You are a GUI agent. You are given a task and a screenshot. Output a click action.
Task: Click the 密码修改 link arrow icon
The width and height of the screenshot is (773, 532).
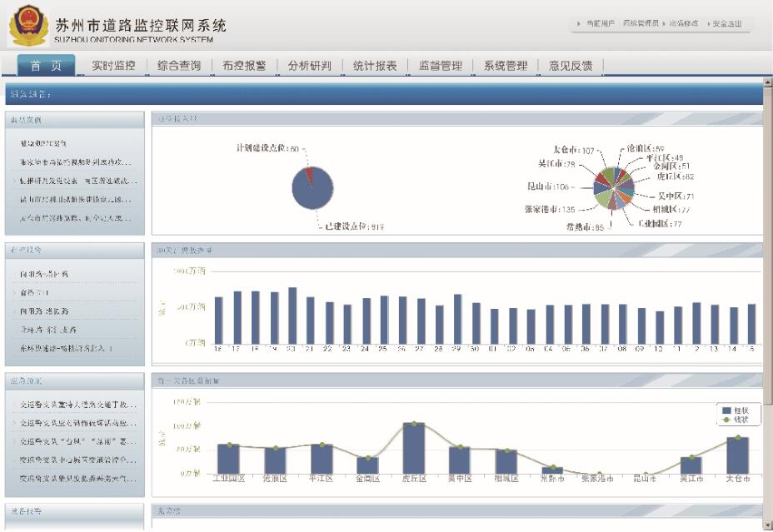[663, 24]
